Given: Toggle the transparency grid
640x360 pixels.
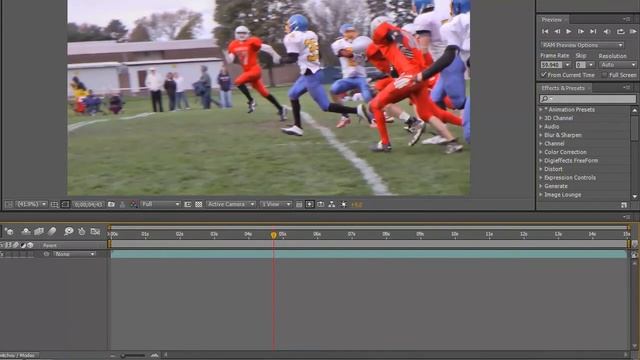Looking at the screenshot, I should (x=198, y=204).
